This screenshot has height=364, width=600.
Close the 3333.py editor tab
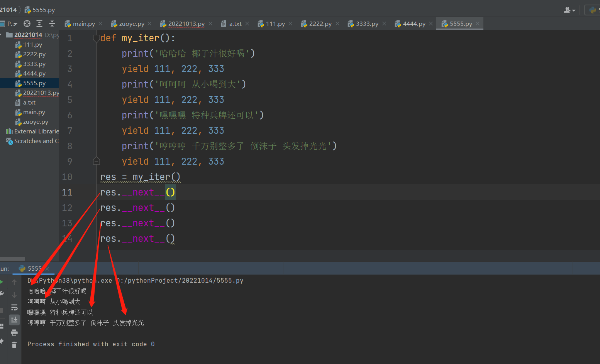[384, 24]
